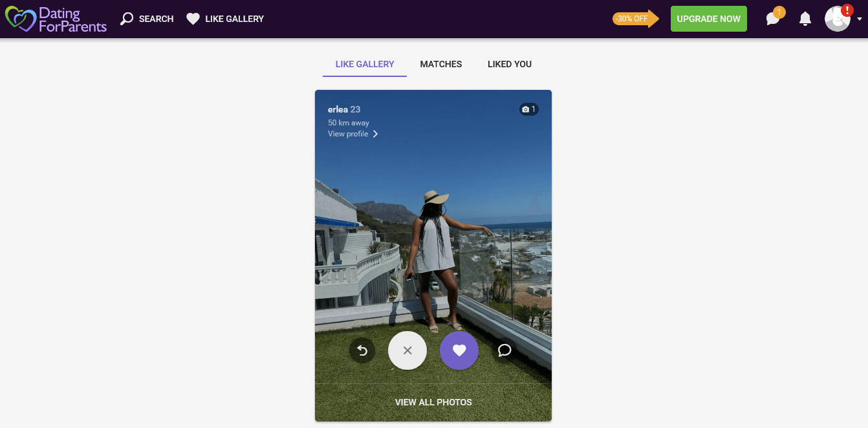Screen dimensions: 868x428
Task: Click the profile avatar with red alert
Action: pos(838,19)
